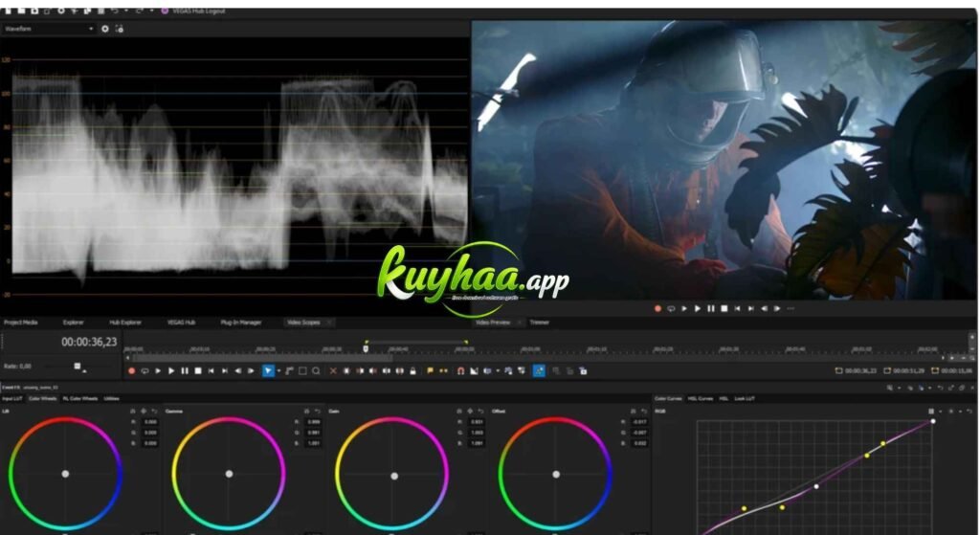Toggle update scopes while playing icon
Screen dimensions: 980x535
[120, 29]
